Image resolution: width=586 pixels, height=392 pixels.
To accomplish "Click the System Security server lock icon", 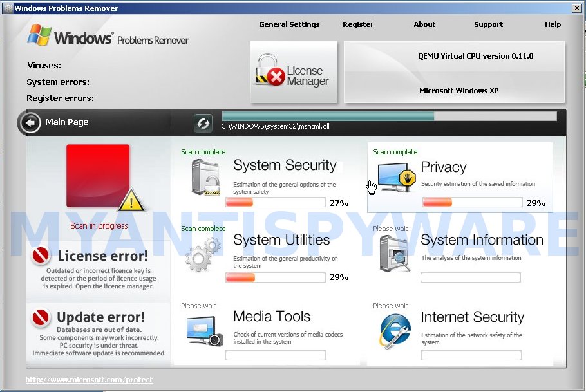I will 205,177.
